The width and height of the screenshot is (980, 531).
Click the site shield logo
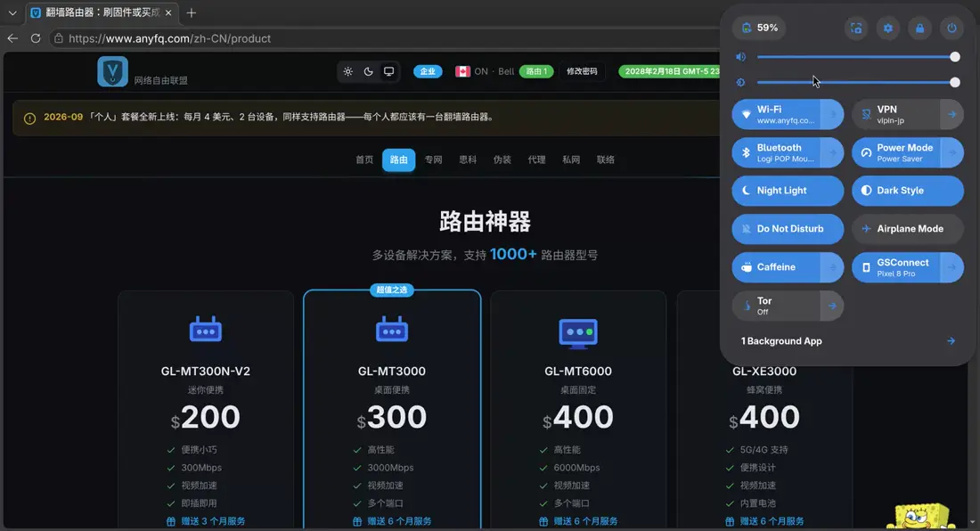pos(112,71)
